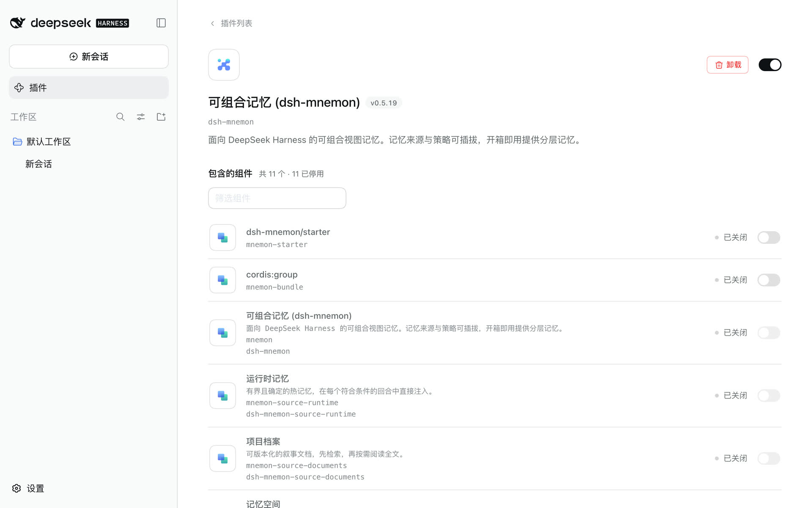The image size is (812, 508).
Task: Click the v0.5.19 version badge
Action: coord(384,103)
